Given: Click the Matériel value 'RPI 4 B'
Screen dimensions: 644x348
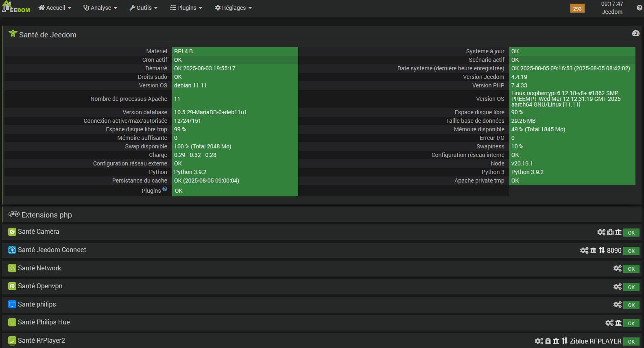Looking at the screenshot, I should (183, 51).
